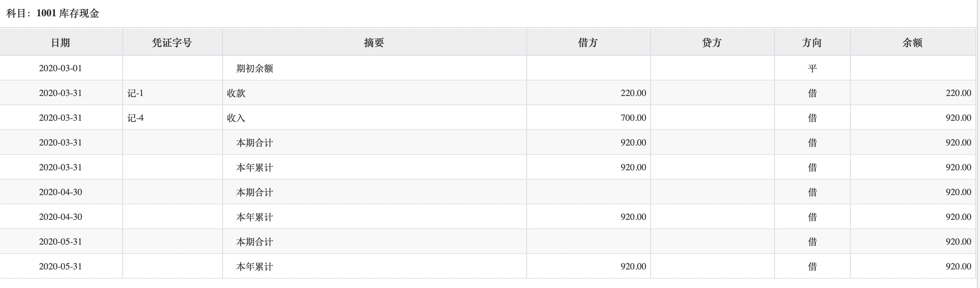Open voucher 记-4 link
980x288 pixels.
click(x=135, y=118)
